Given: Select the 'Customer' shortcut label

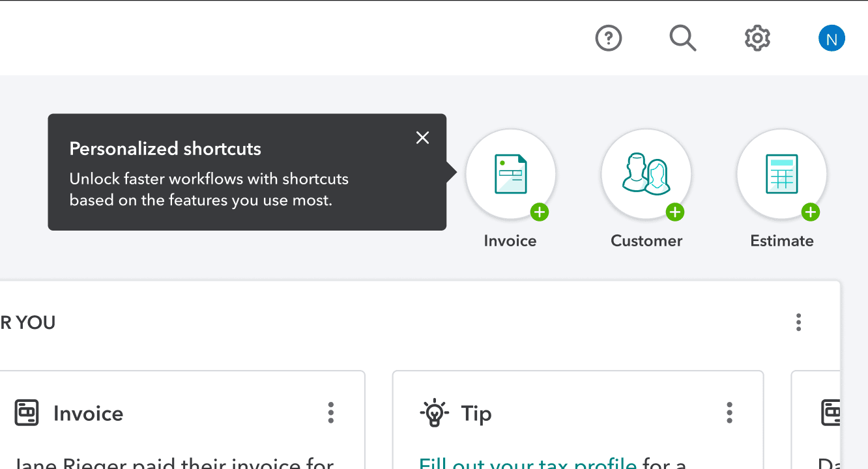Looking at the screenshot, I should click(646, 241).
